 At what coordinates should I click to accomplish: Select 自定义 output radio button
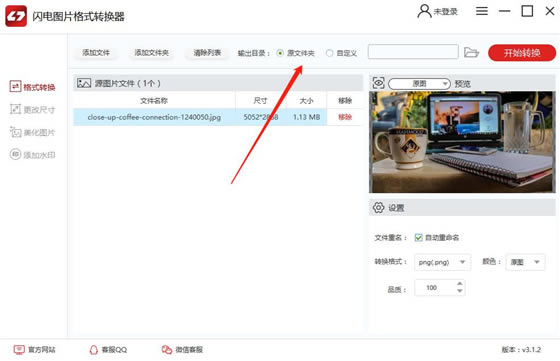pyautogui.click(x=329, y=53)
